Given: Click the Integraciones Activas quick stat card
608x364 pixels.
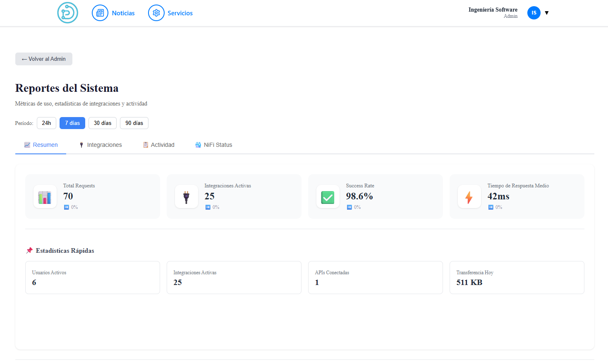Looking at the screenshot, I should [234, 278].
